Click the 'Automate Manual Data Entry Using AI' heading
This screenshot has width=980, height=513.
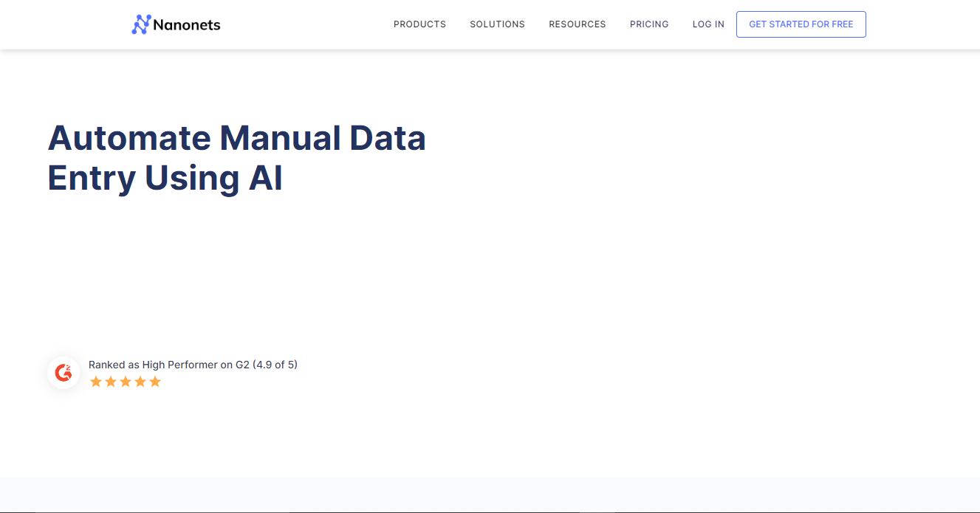point(237,158)
